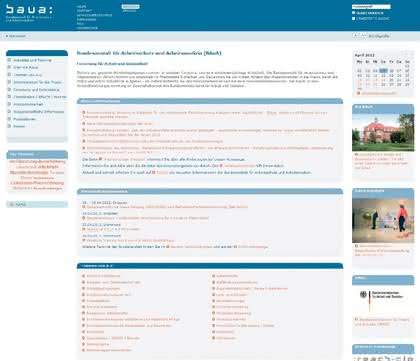Open Produktsicherheit in the sidebar menu
Image resolution: width=420 pixels, height=361 pixels.
tap(28, 104)
